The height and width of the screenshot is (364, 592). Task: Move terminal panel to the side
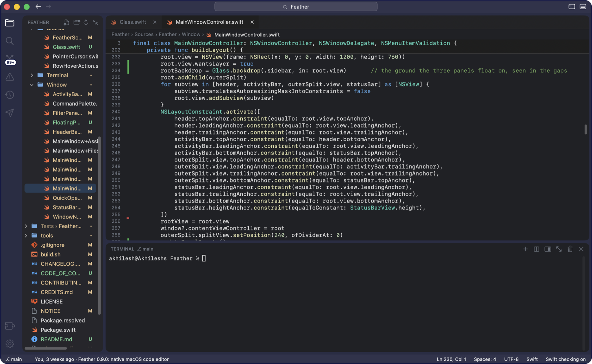coord(548,249)
